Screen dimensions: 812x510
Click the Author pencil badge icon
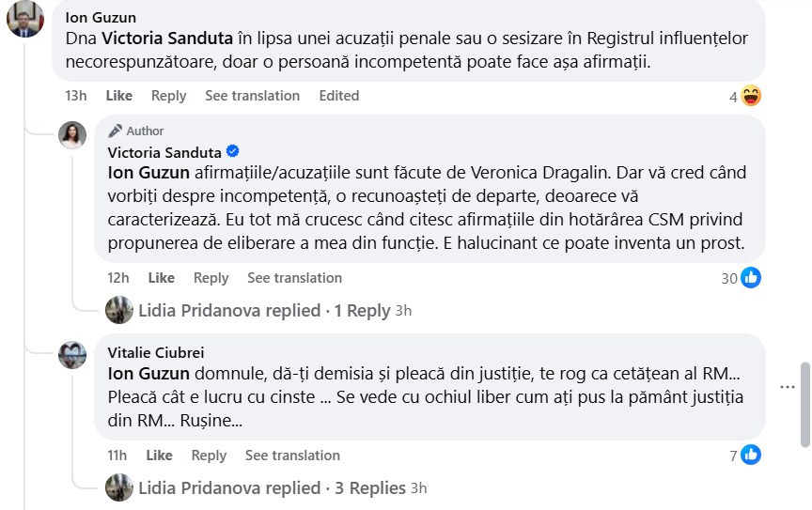click(x=116, y=131)
